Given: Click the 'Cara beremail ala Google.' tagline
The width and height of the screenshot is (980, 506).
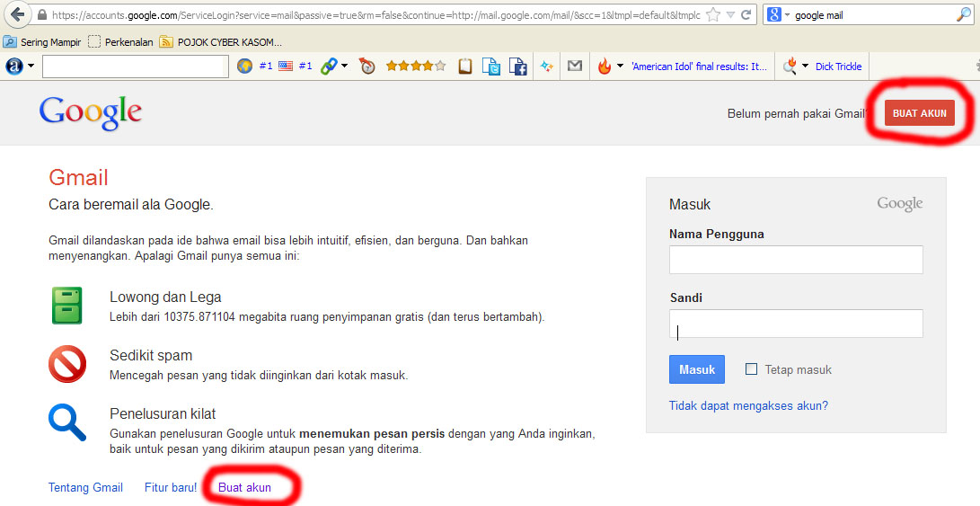Looking at the screenshot, I should point(131,205).
